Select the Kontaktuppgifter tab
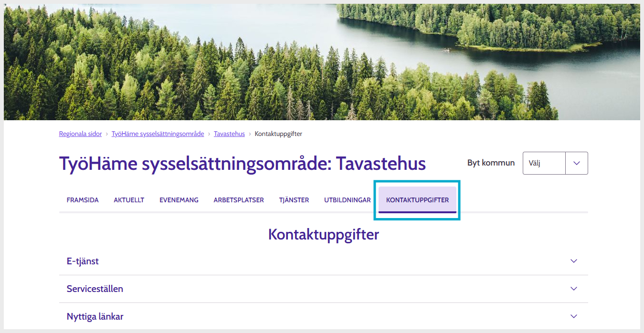 tap(417, 200)
